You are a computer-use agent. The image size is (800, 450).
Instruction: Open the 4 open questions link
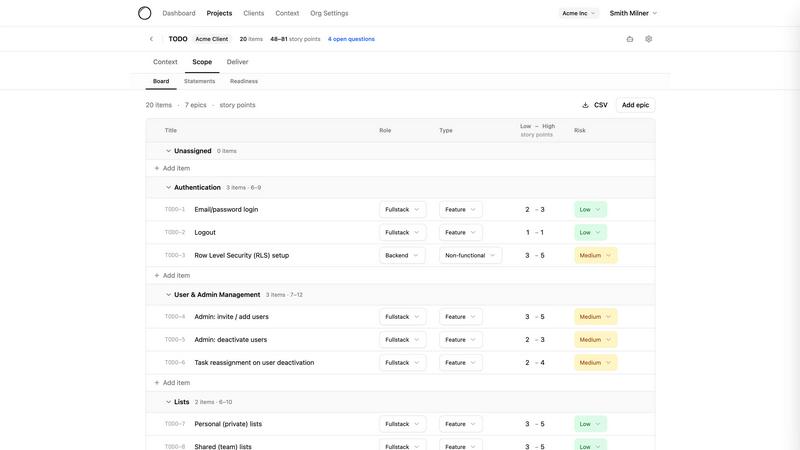click(351, 39)
